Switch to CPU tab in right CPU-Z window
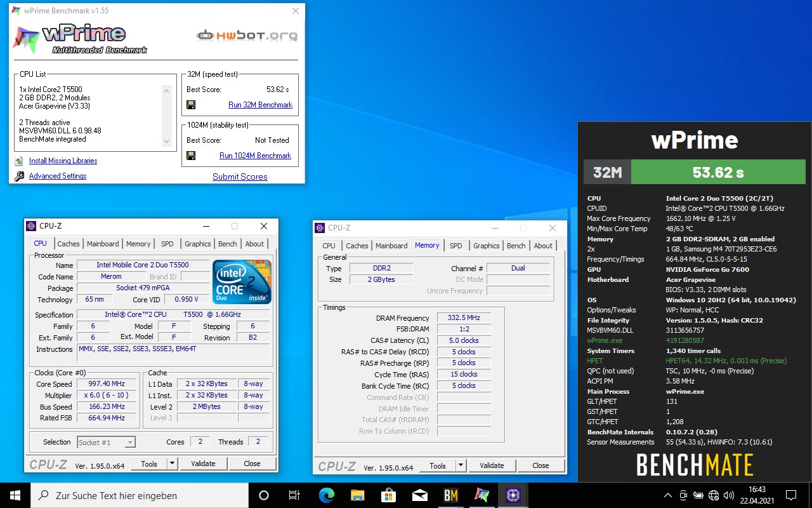This screenshot has height=508, width=812. tap(329, 246)
